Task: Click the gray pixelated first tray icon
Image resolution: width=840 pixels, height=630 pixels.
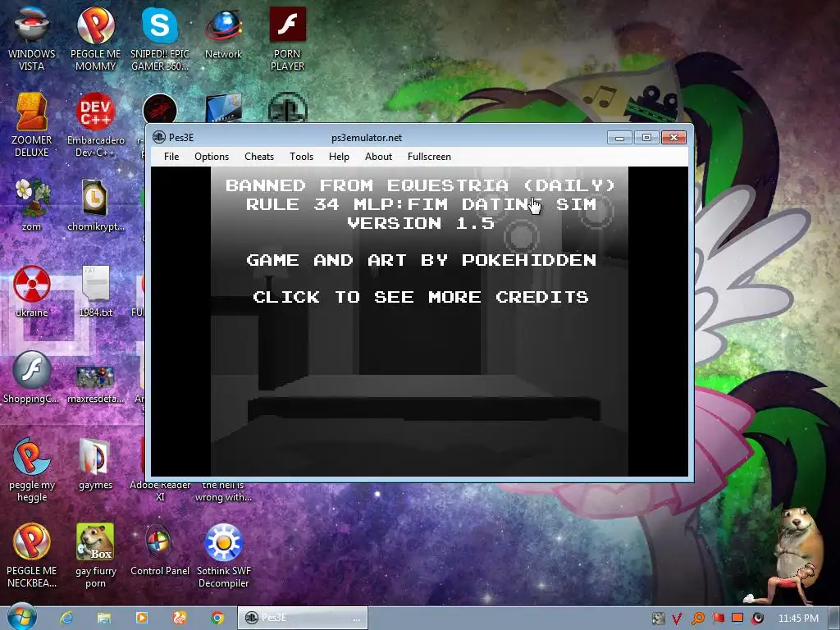Action: [x=659, y=619]
